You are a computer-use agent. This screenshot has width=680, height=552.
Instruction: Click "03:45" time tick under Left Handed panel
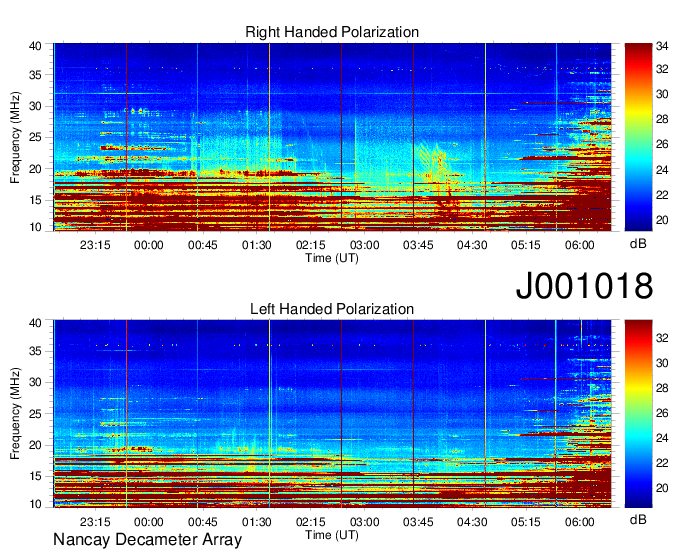click(x=418, y=522)
